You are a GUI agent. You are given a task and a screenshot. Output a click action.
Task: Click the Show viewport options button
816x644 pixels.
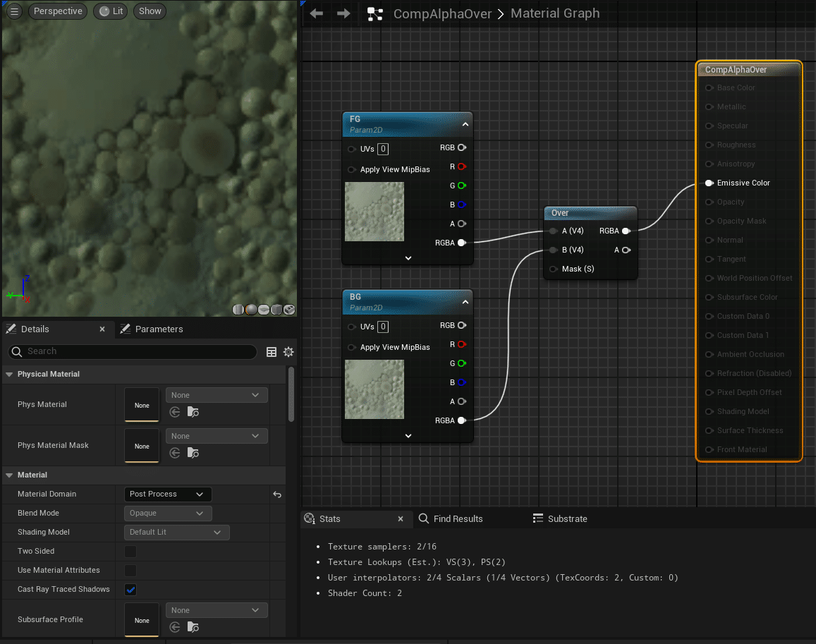tap(150, 11)
